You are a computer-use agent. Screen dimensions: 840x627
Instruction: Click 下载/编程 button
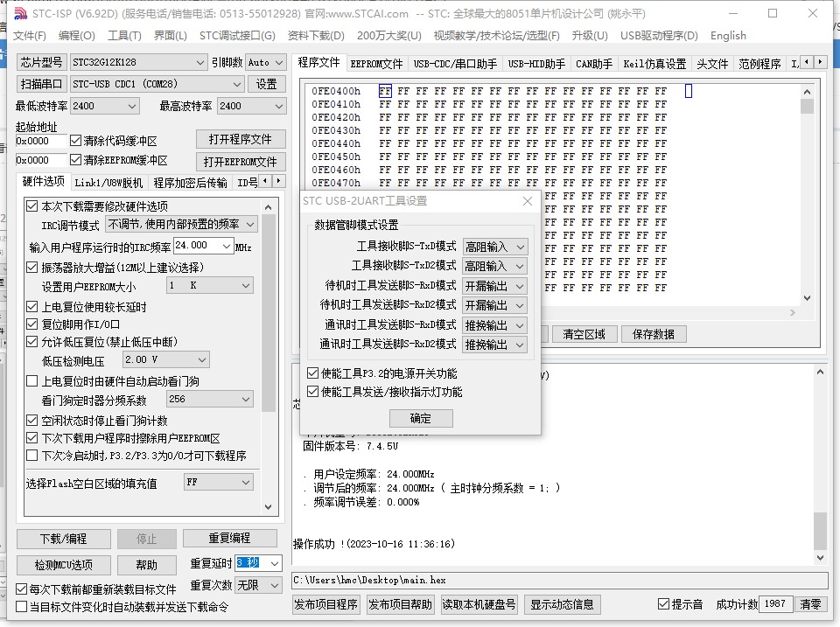tap(64, 539)
